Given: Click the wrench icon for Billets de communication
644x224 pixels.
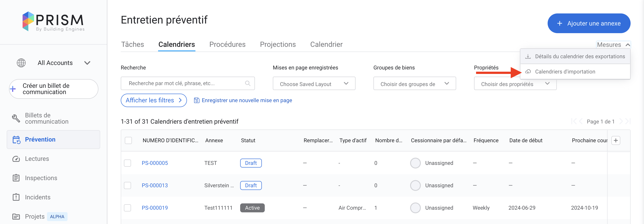Looking at the screenshot, I should click(x=16, y=118).
